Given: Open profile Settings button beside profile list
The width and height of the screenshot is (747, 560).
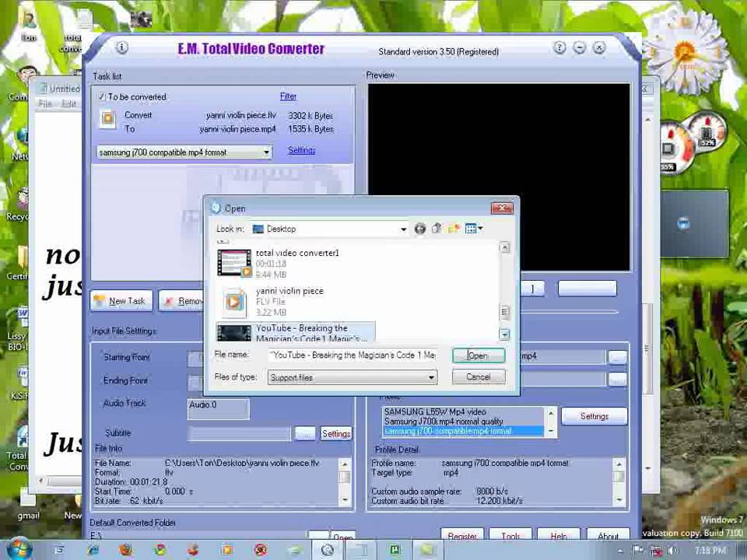Looking at the screenshot, I should coord(594,416).
